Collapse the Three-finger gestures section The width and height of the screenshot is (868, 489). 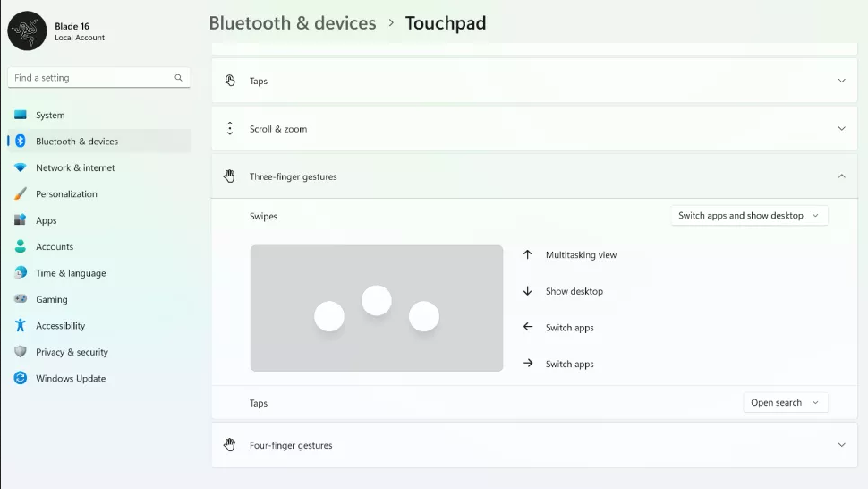pyautogui.click(x=841, y=176)
